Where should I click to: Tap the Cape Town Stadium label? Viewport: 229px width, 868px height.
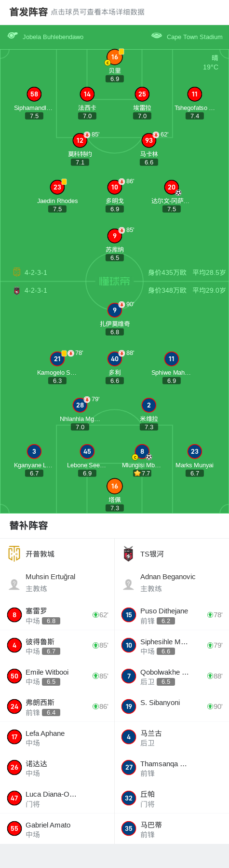(195, 37)
